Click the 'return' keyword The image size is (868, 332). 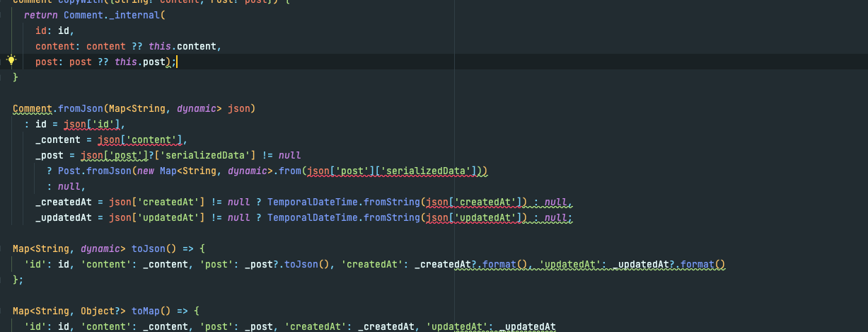point(41,15)
